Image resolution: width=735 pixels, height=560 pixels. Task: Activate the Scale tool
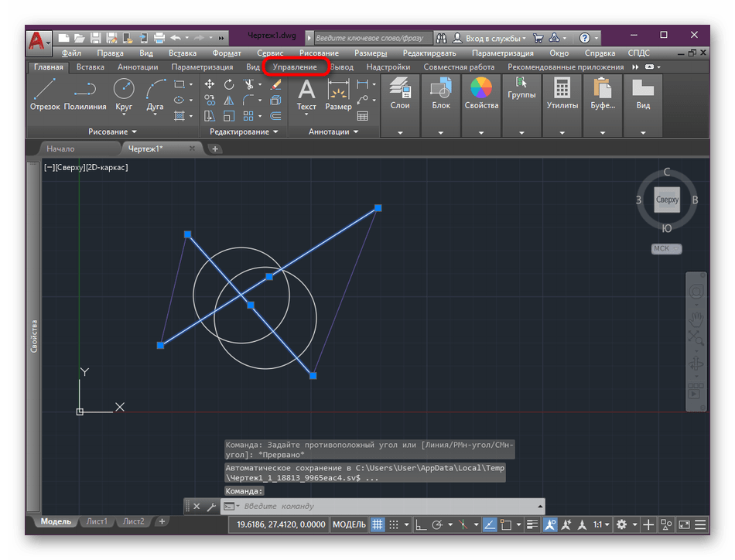coord(229,116)
